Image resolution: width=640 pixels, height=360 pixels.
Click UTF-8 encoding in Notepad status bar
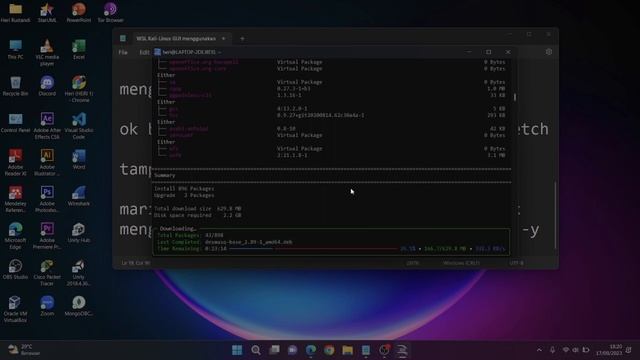coord(516,263)
